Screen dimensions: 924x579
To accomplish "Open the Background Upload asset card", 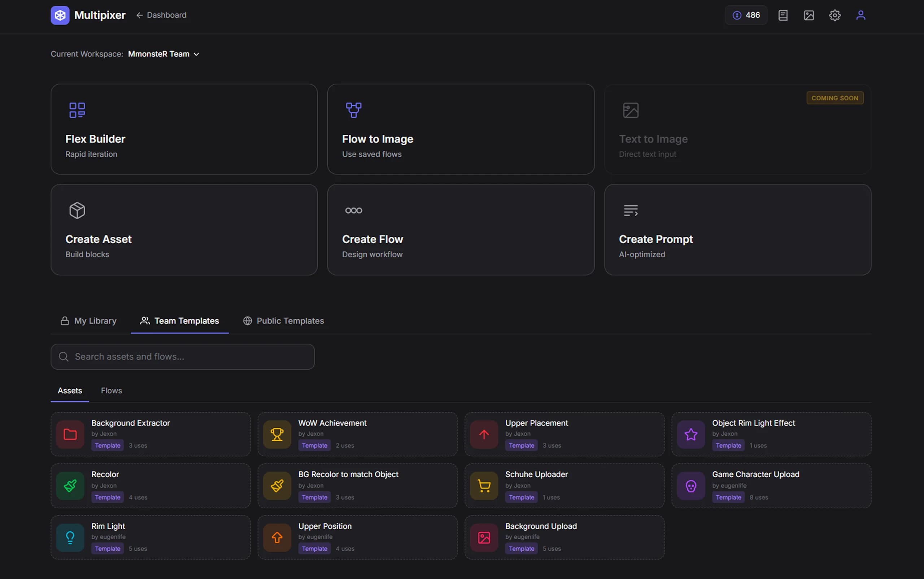I will (x=564, y=537).
